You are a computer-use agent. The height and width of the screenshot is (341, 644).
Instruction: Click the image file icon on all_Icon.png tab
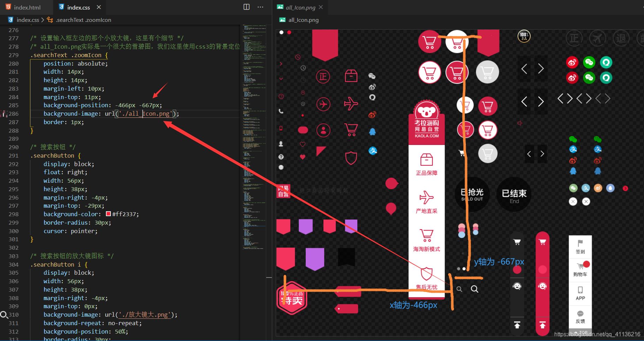(280, 7)
